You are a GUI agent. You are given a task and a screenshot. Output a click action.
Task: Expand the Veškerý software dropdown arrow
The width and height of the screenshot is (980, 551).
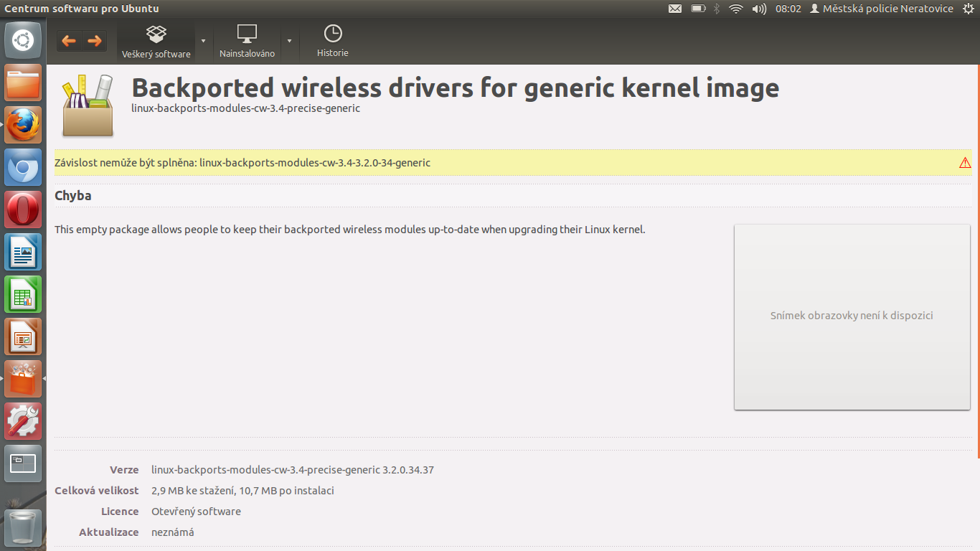coord(204,41)
